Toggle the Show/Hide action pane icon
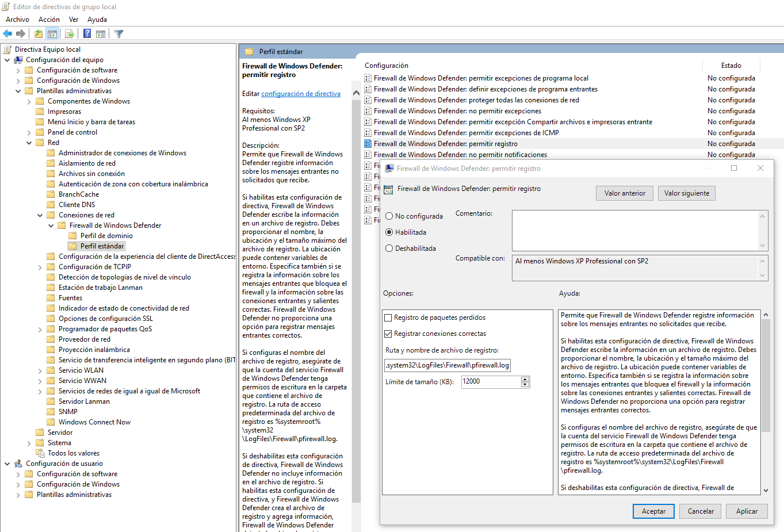 [100, 33]
